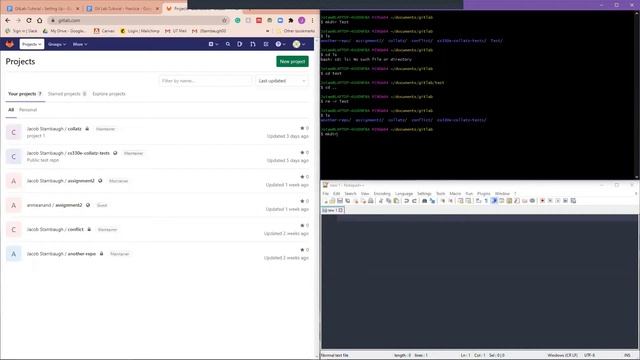The height and width of the screenshot is (360, 640).
Task: Toggle Notepad++ indent guide
Action: [x=494, y=201]
